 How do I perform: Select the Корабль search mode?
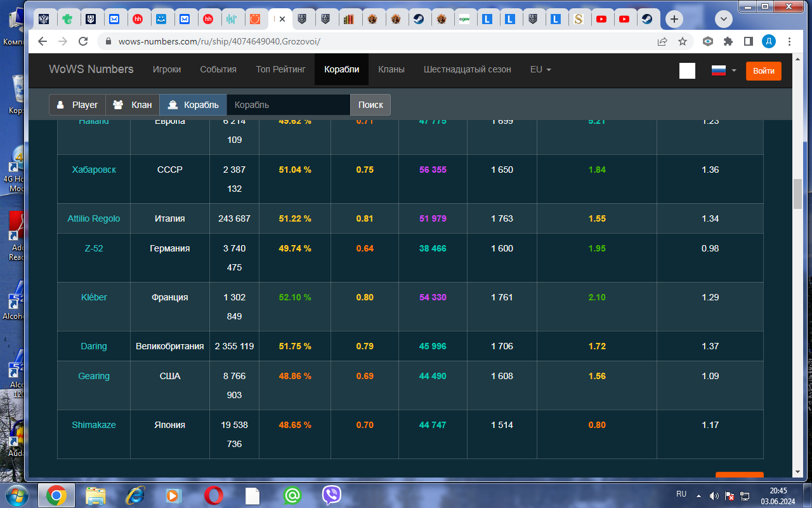193,105
